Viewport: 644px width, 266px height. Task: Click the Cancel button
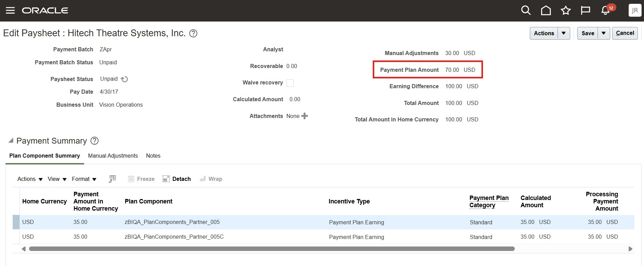625,33
